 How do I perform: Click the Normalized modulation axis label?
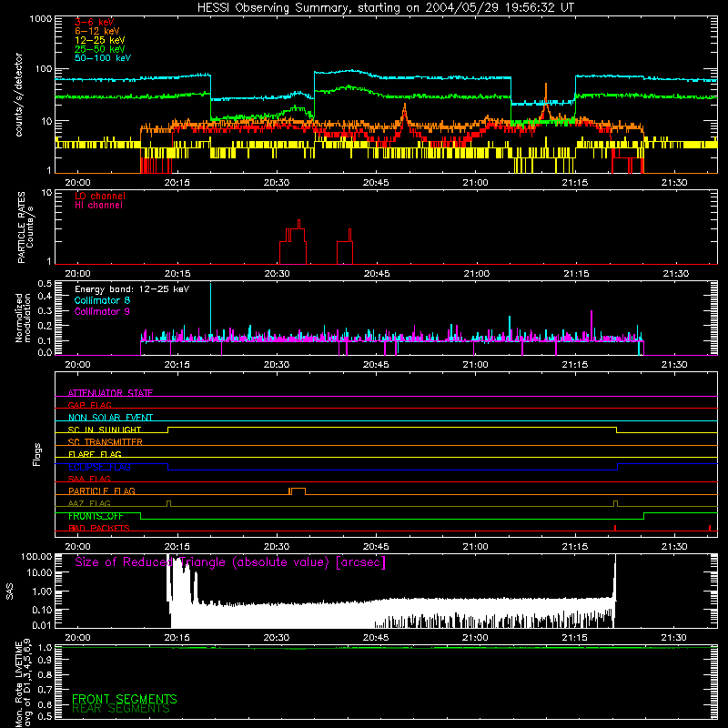(x=23, y=318)
